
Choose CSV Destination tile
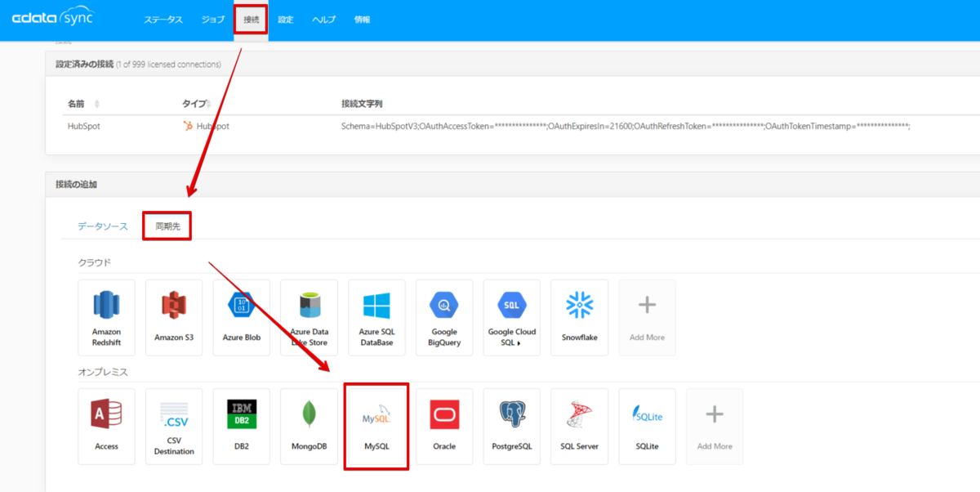174,427
